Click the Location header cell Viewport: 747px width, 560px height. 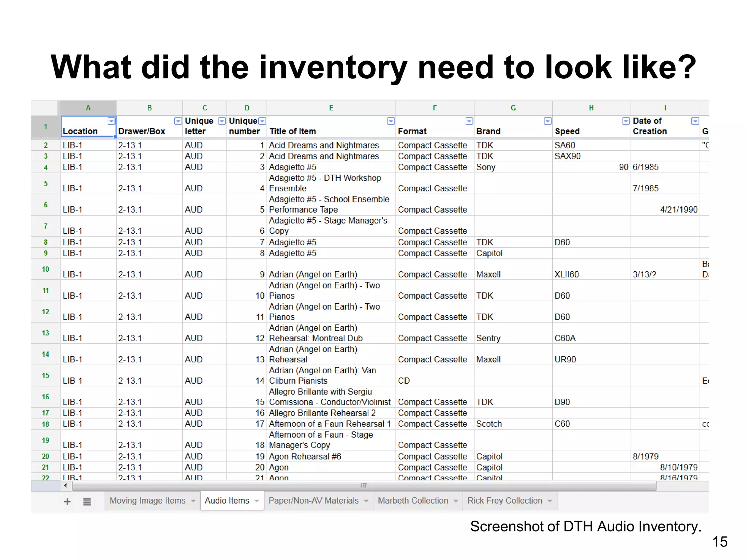tap(88, 127)
